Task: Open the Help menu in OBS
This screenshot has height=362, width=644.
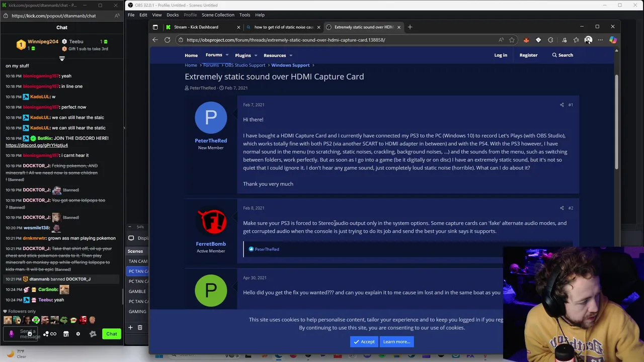Action: [x=260, y=15]
